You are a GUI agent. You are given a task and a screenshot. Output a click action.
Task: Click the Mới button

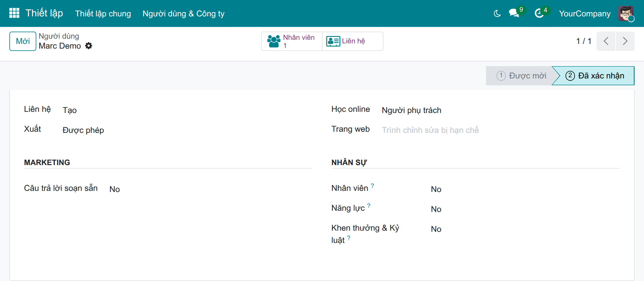(23, 41)
